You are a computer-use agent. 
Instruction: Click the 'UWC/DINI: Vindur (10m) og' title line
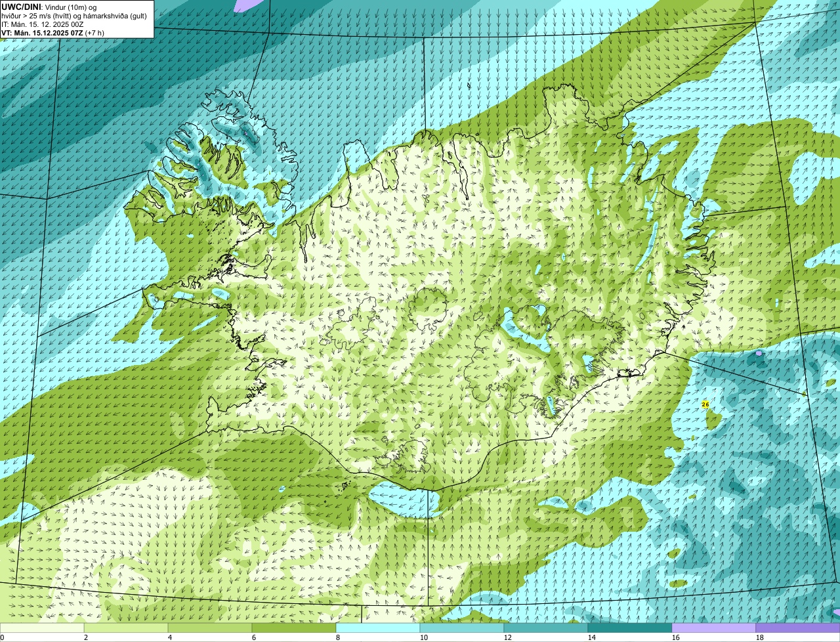(49, 7)
